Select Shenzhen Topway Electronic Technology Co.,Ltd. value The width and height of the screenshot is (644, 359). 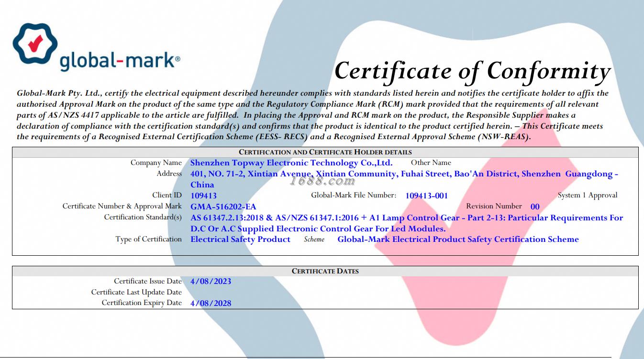291,163
